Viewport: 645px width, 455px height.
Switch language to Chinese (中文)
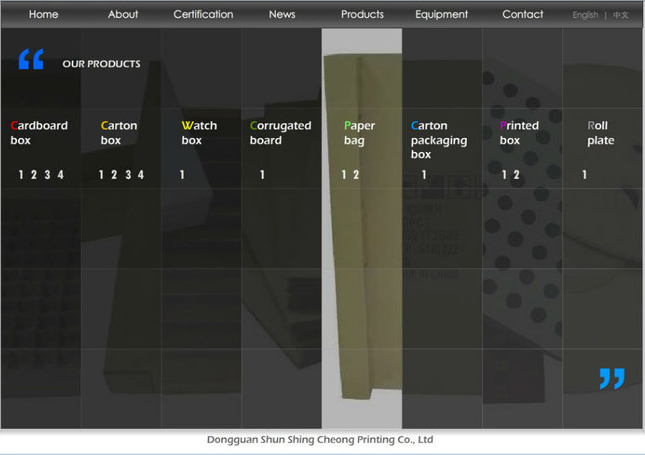coord(621,15)
